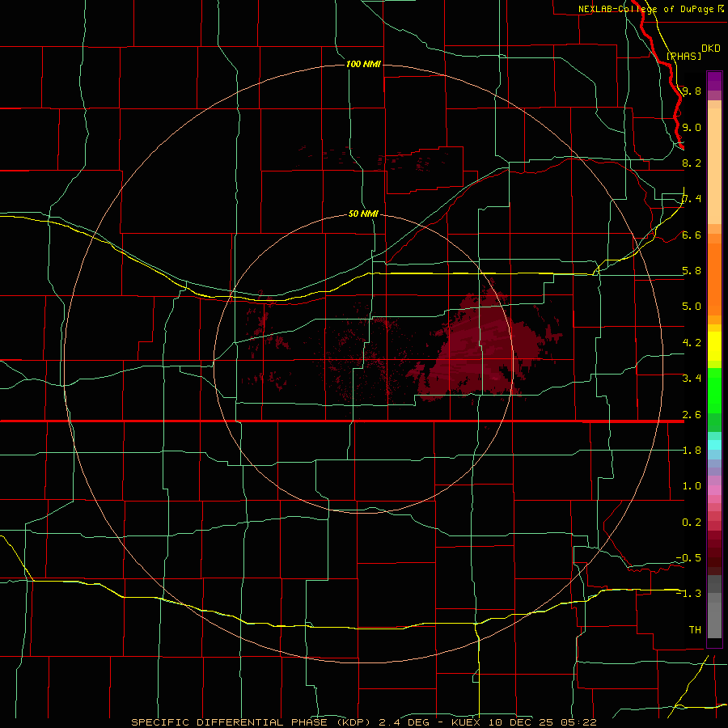This screenshot has height=728, width=728.
Task: Select the 2.6 value on the color scale
Action: (x=692, y=415)
